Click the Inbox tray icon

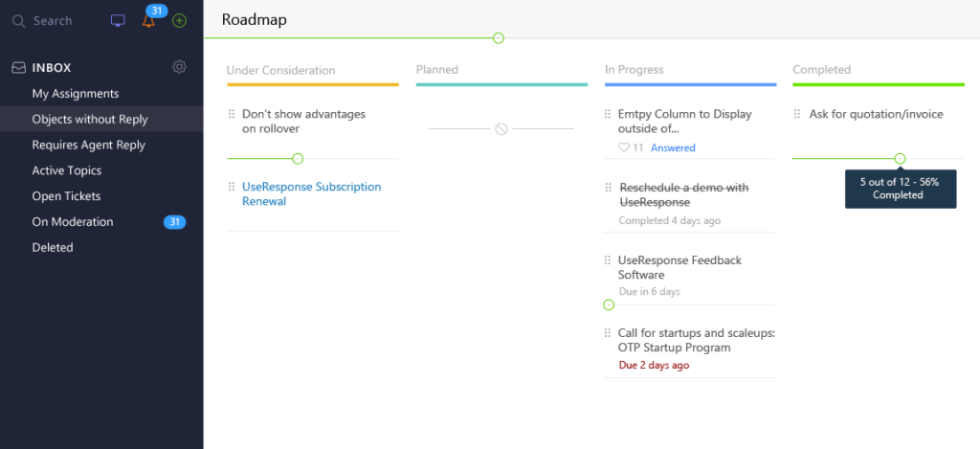click(19, 68)
